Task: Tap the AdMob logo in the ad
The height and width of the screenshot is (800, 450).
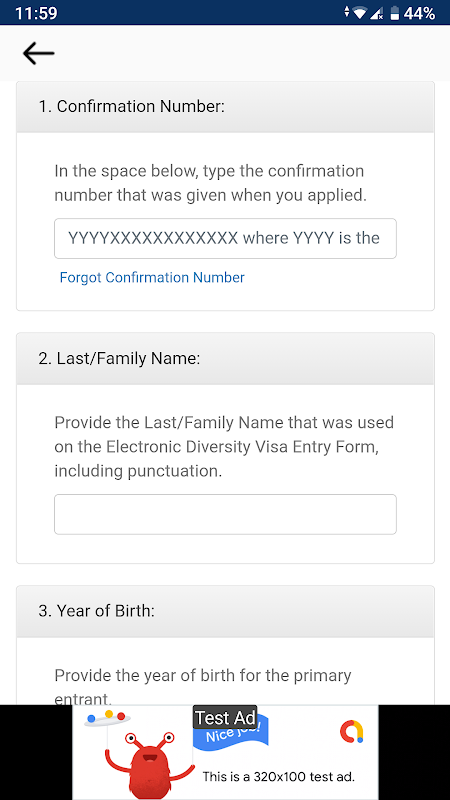Action: 352,732
